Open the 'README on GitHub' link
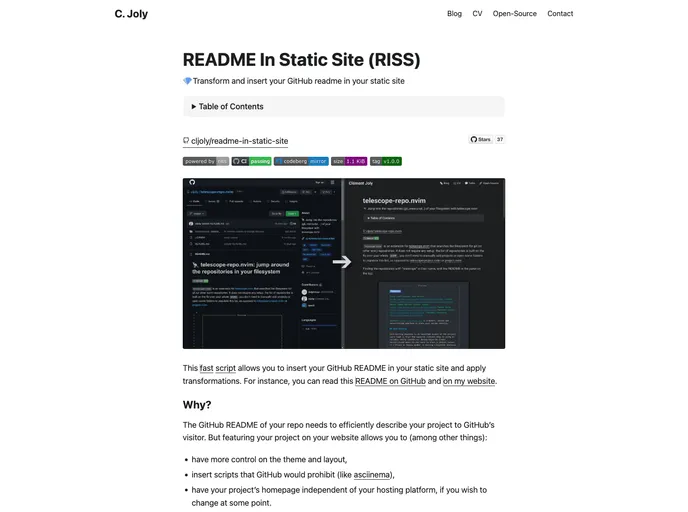 (390, 381)
